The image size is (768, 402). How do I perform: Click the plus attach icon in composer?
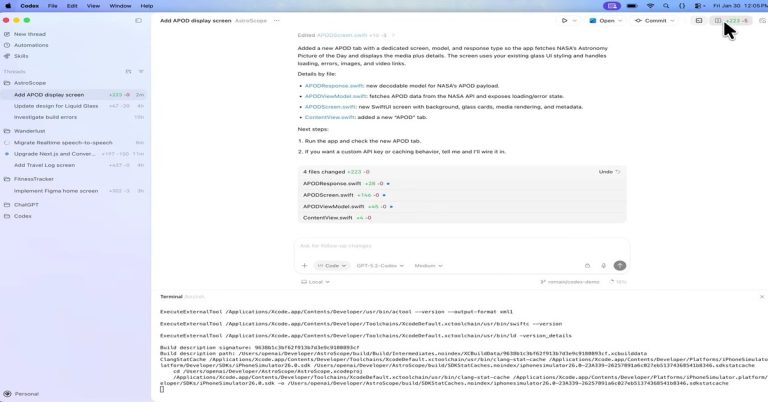click(304, 266)
